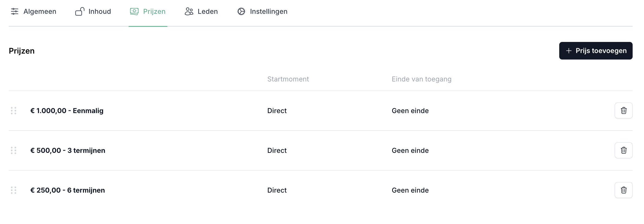The height and width of the screenshot is (224, 644).
Task: Click drag handle of € 500,00 row
Action: click(14, 150)
